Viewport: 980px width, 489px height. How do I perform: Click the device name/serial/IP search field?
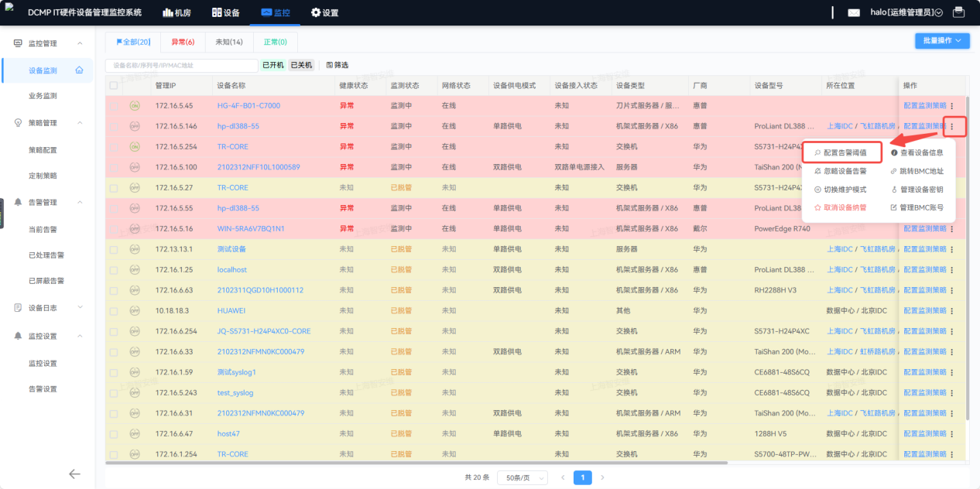coord(181,66)
